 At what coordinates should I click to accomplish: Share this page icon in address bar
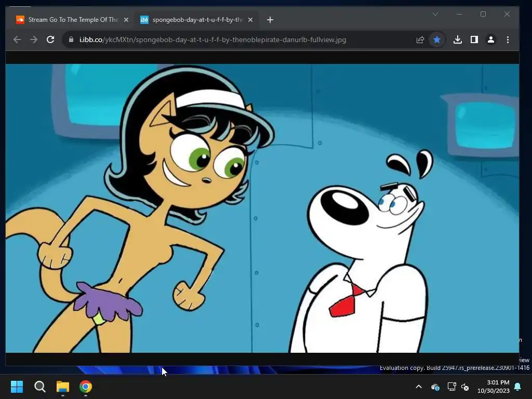coord(420,39)
